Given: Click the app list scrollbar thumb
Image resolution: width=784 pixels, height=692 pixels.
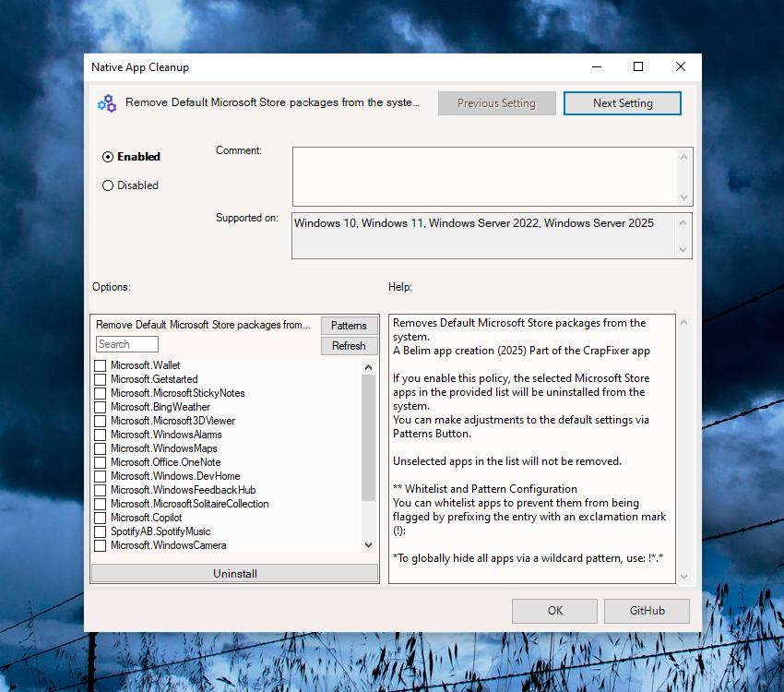Looking at the screenshot, I should coord(369,437).
